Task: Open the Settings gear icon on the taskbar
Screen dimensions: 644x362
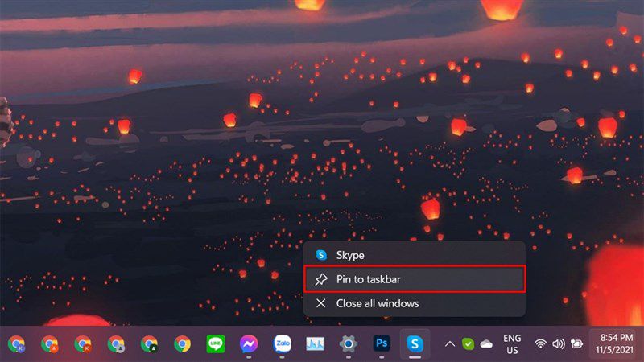Action: click(349, 344)
